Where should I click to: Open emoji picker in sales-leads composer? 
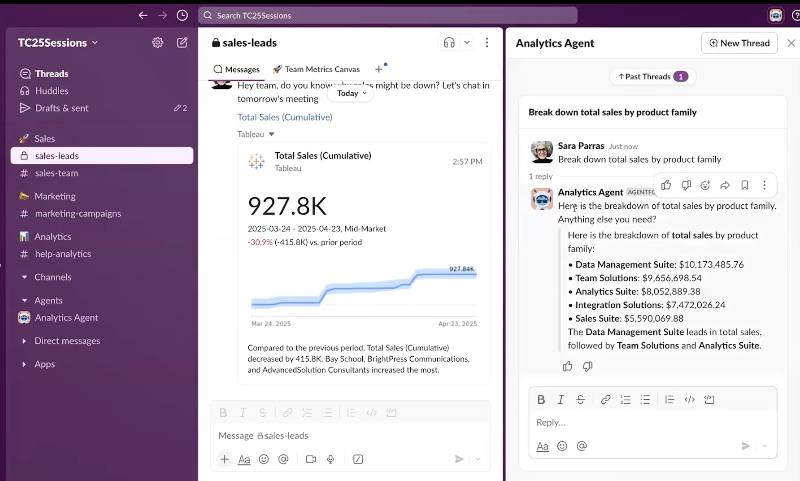tap(264, 459)
